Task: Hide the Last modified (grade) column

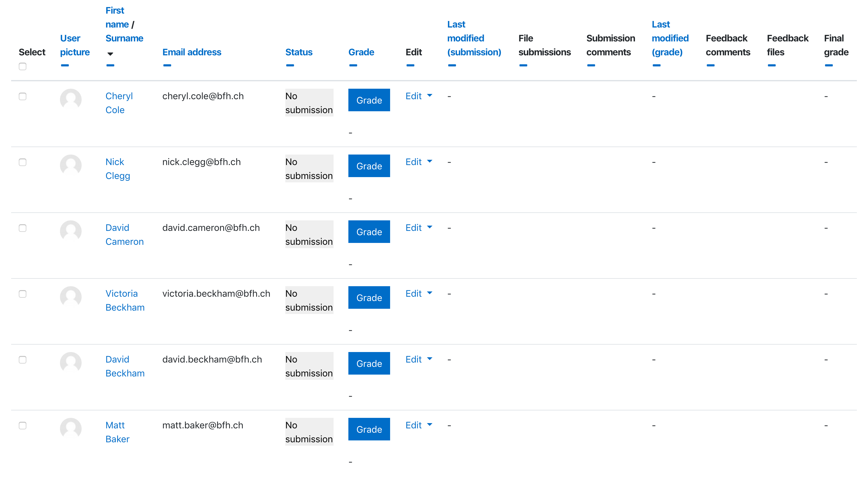Action: tap(657, 65)
